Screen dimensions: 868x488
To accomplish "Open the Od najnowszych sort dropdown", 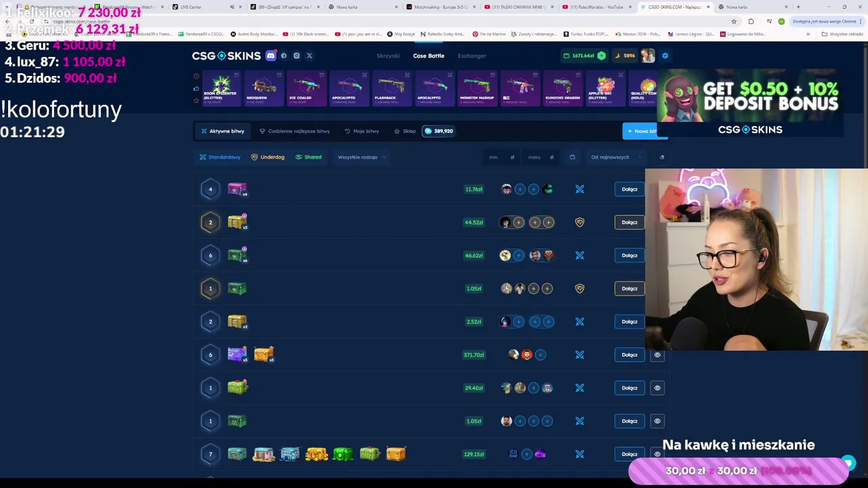I will click(x=616, y=157).
